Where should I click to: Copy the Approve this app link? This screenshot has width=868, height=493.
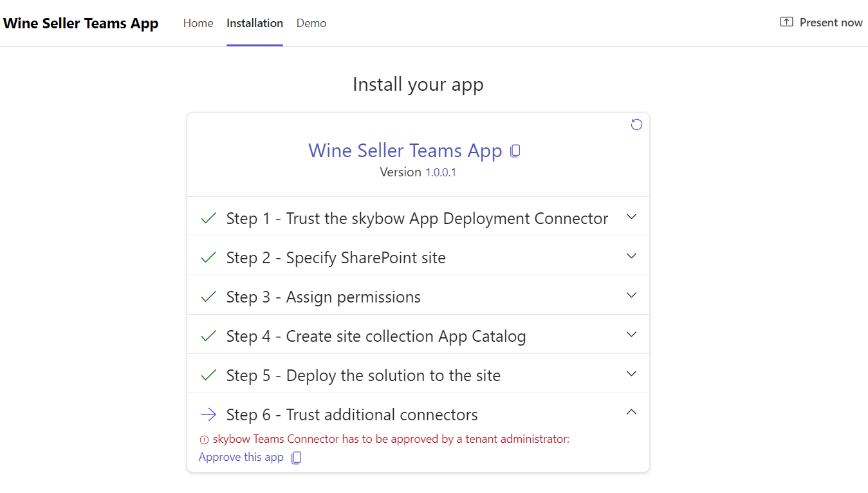[x=297, y=458]
